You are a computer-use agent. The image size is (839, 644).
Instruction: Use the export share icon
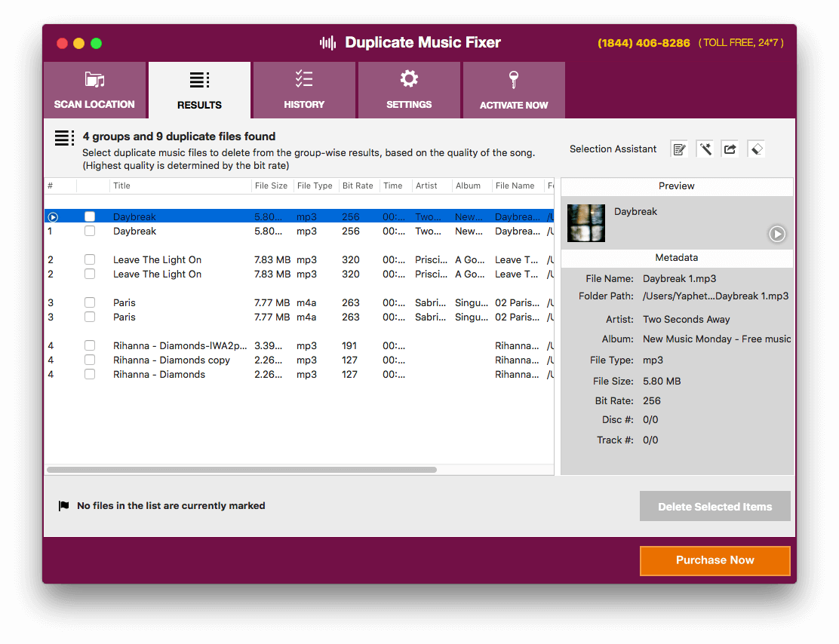(730, 149)
